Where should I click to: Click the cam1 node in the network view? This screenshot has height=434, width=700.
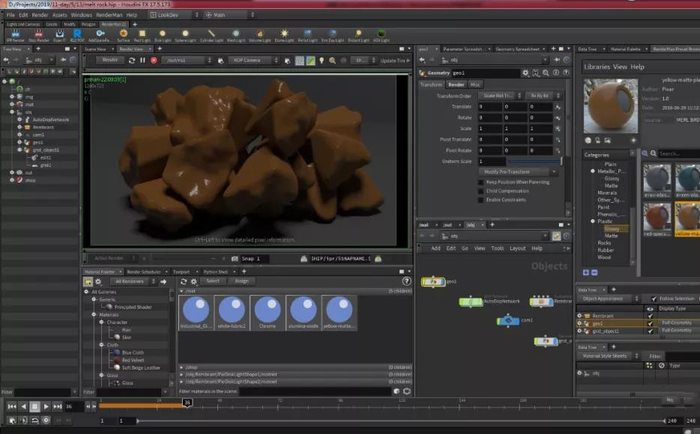click(x=508, y=321)
